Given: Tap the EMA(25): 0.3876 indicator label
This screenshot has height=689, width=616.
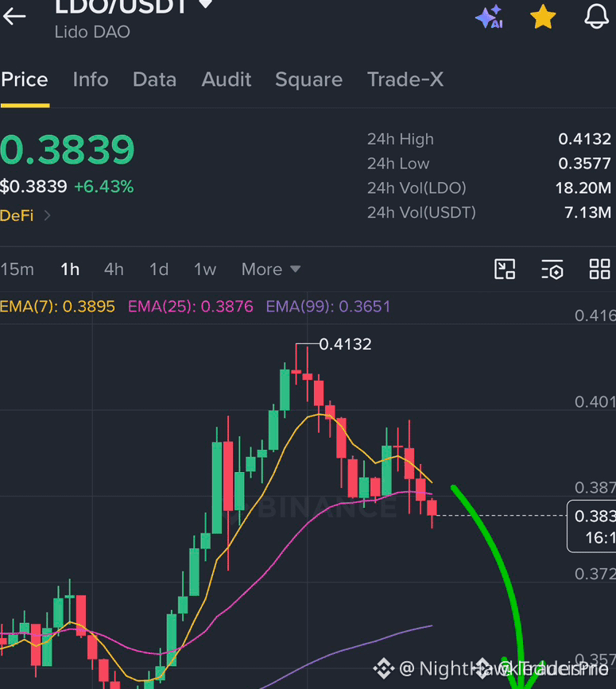Looking at the screenshot, I should pyautogui.click(x=190, y=306).
